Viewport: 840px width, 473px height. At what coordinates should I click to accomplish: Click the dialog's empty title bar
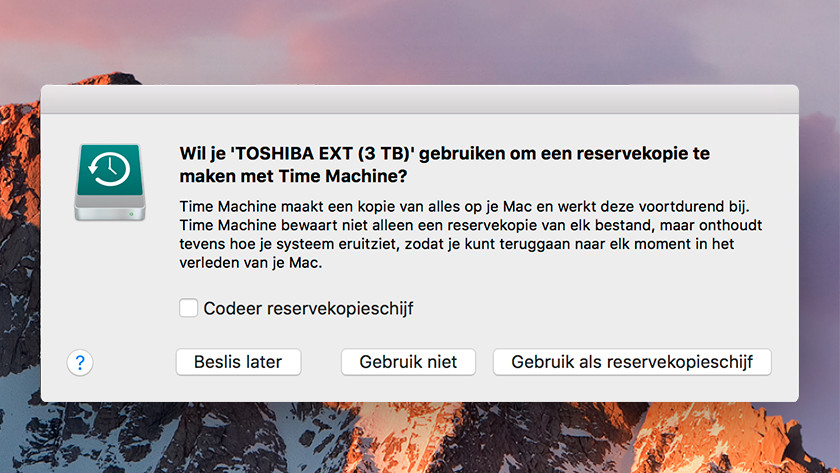[420, 100]
